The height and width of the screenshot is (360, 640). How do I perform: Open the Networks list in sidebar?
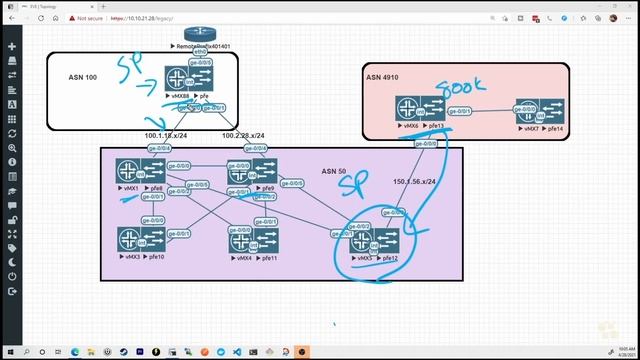tap(12, 75)
